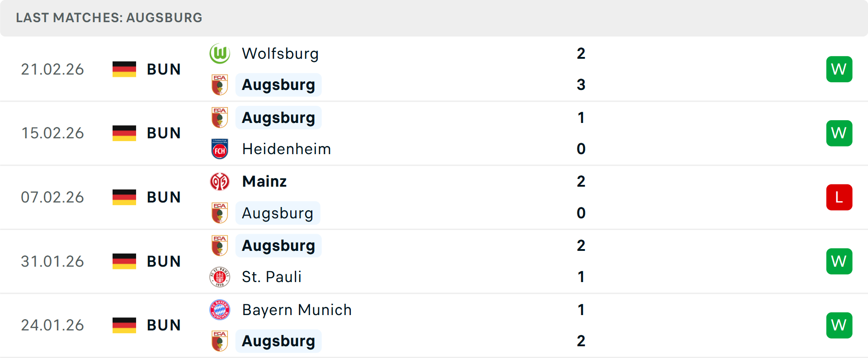Select the Augsburg crest next to Wolfsburg match

(220, 85)
